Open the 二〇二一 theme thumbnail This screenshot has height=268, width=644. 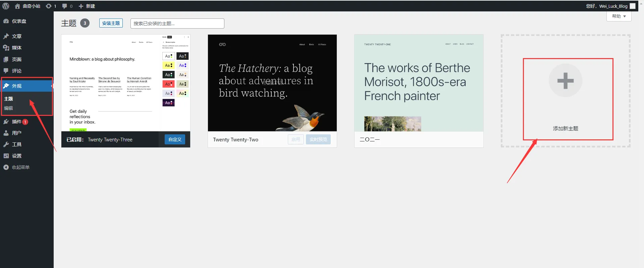pyautogui.click(x=419, y=83)
